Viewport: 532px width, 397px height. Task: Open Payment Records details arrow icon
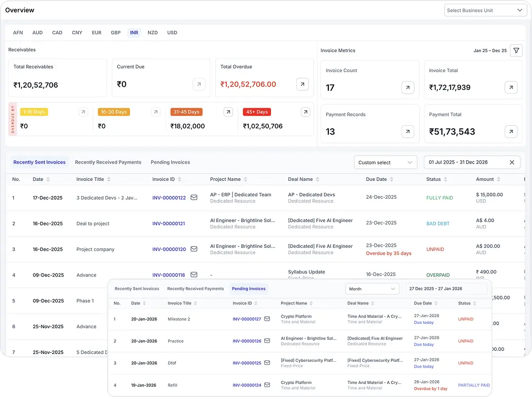(x=408, y=131)
